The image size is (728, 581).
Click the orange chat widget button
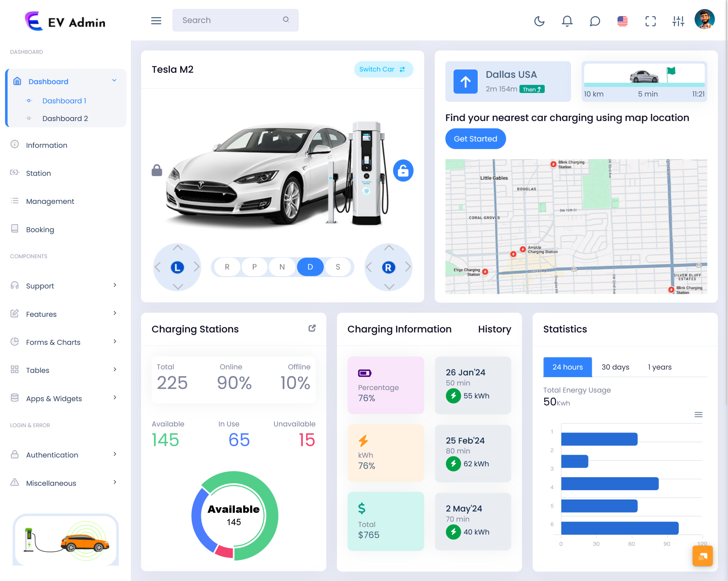pos(702,556)
